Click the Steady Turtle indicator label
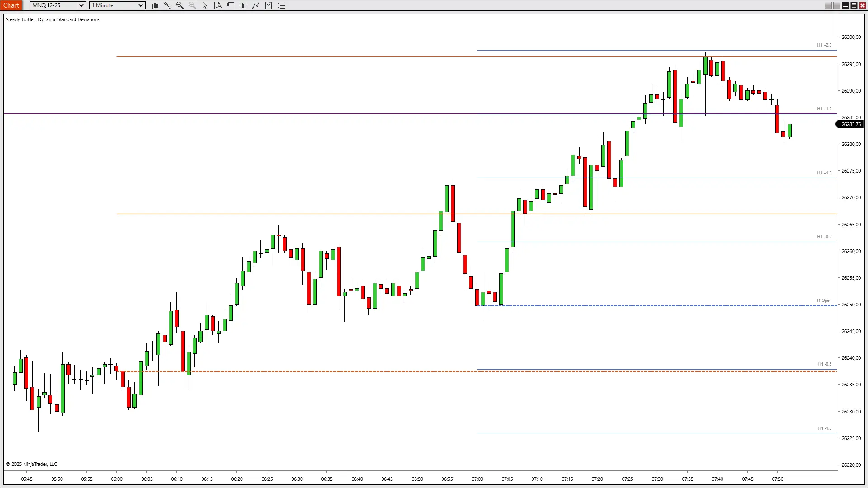The width and height of the screenshot is (868, 488). (52, 19)
